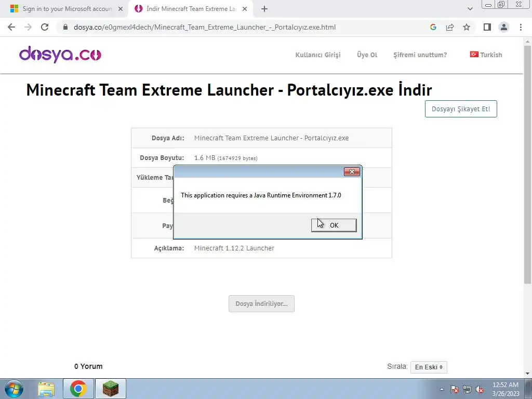
Task: Click the file name Minecraft Team Extreme Launcher - Portalcıyız.exe
Action: coord(271,138)
